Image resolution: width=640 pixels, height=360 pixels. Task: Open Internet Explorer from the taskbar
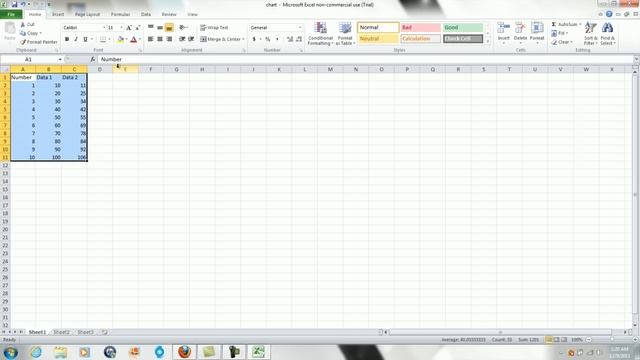tap(36, 351)
